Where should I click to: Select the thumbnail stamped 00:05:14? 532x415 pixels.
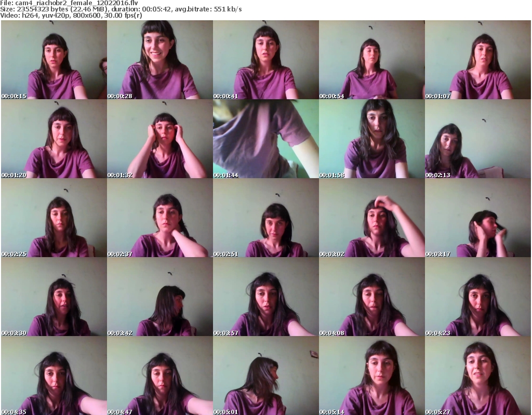(x=371, y=376)
